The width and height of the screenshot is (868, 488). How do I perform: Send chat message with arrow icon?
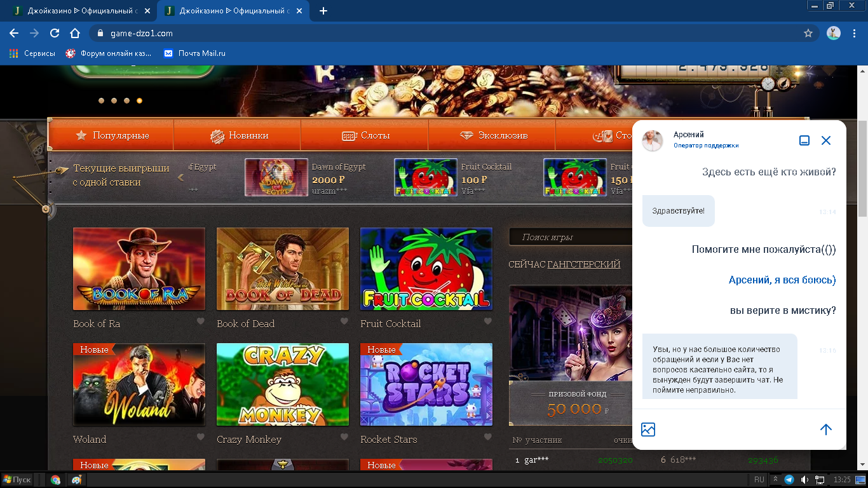click(x=826, y=430)
